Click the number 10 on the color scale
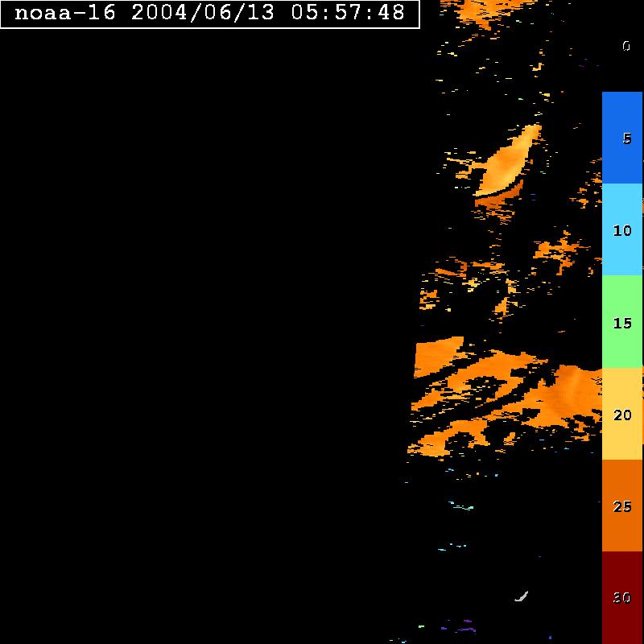This screenshot has height=644, width=644. [622, 231]
